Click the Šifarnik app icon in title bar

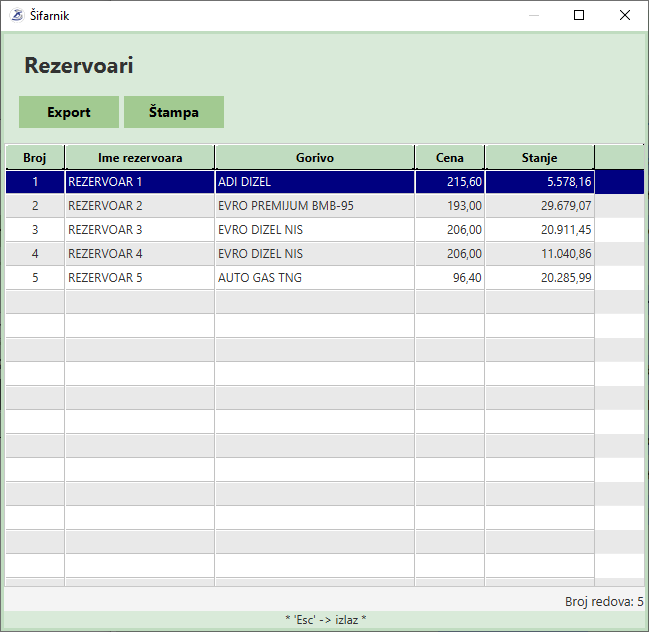click(16, 15)
